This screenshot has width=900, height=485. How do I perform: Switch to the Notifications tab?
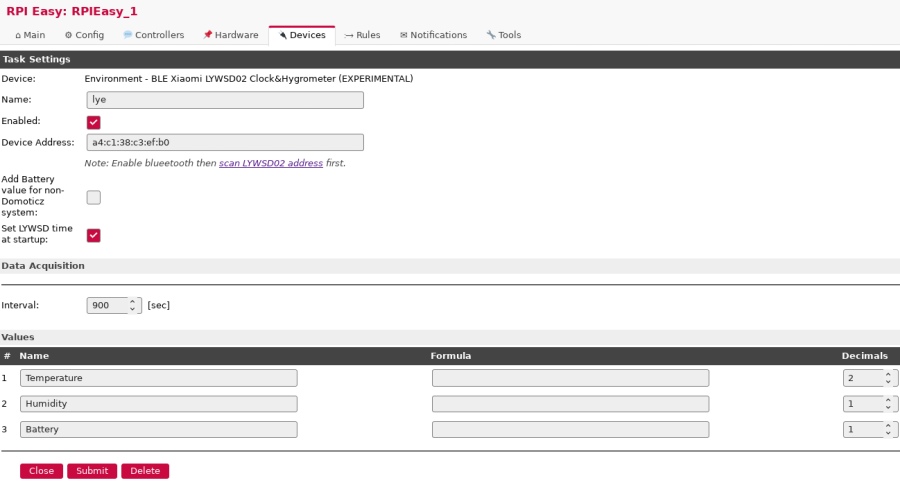click(x=433, y=35)
